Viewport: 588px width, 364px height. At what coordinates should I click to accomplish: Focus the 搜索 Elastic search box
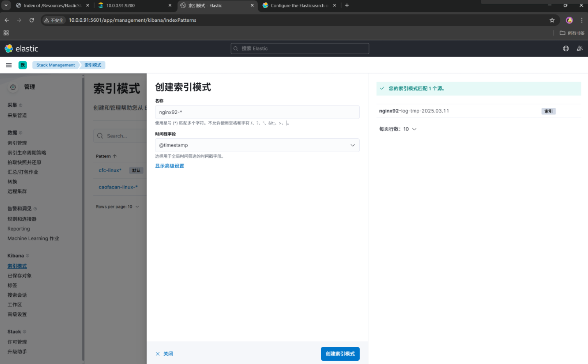point(300,48)
